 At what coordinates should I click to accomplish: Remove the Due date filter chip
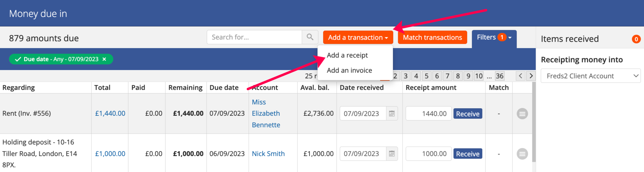104,59
